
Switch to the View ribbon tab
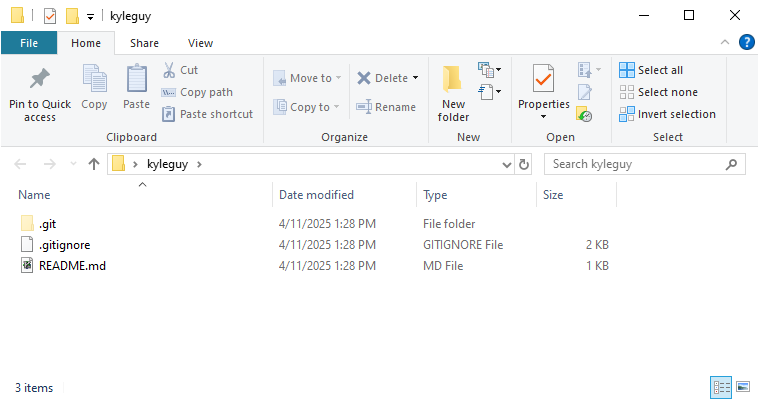(200, 43)
